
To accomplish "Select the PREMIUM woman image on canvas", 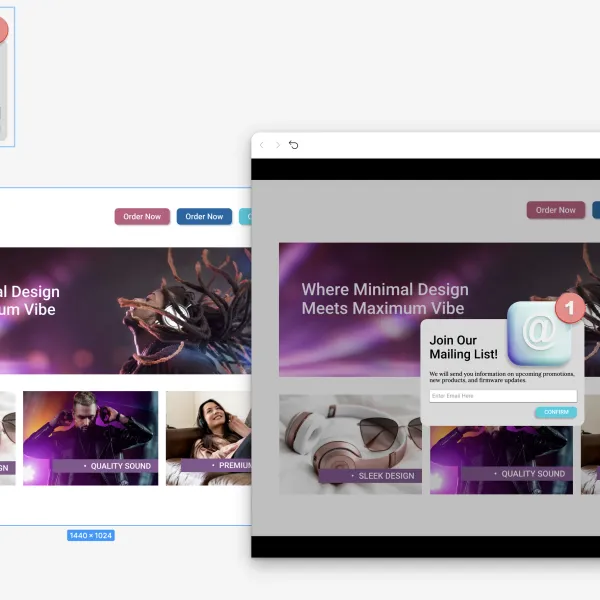I will pyautogui.click(x=209, y=438).
